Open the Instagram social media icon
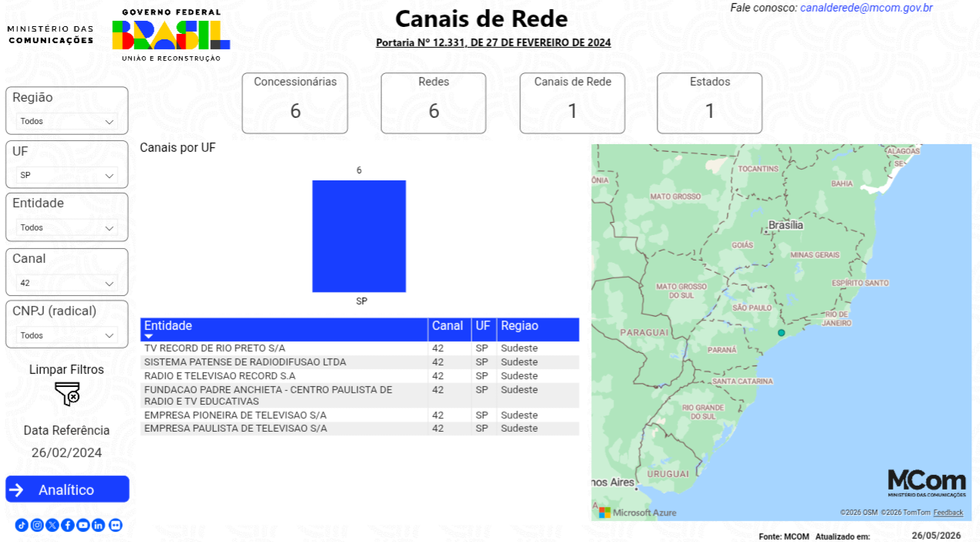980x542 pixels. (37, 525)
